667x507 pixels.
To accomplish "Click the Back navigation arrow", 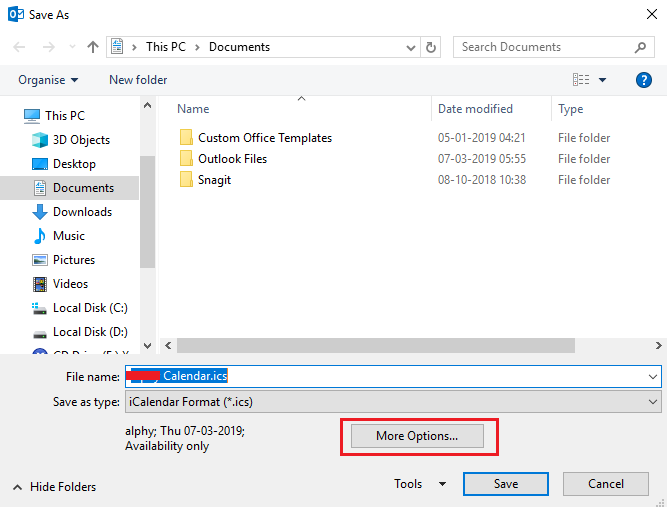I will [x=20, y=47].
